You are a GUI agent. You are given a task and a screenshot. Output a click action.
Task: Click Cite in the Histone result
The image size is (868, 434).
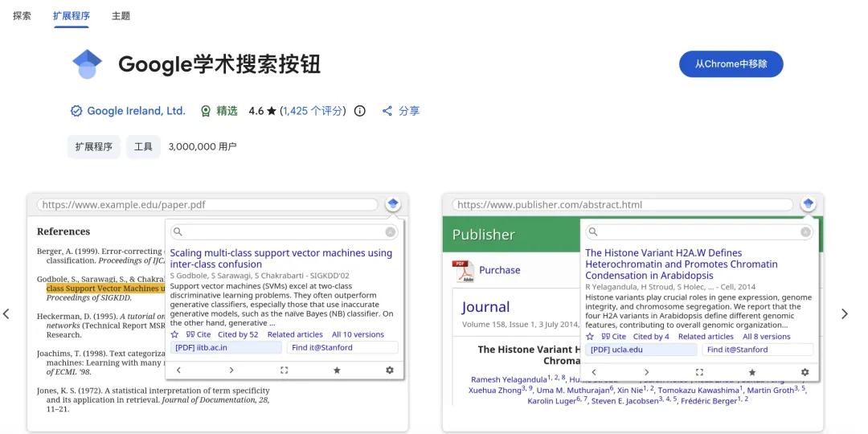point(614,337)
